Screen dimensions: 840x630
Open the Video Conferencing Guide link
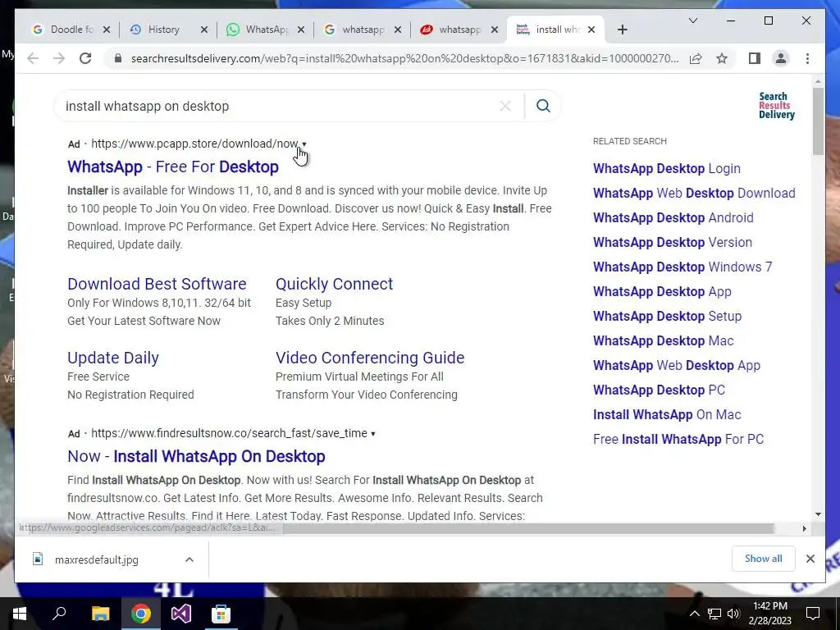point(370,358)
